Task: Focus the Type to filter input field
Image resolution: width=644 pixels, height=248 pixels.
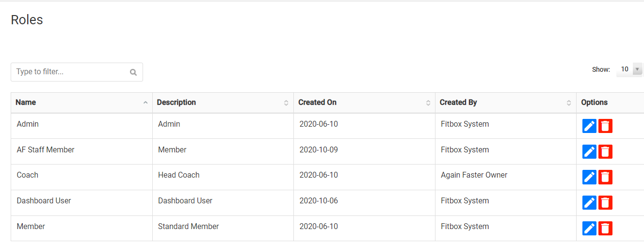Action: click(77, 72)
